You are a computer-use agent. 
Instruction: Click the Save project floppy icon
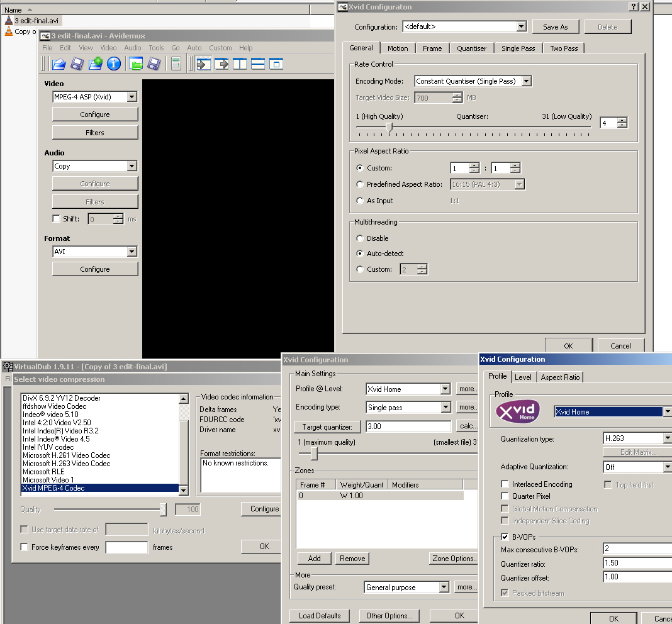point(154,64)
